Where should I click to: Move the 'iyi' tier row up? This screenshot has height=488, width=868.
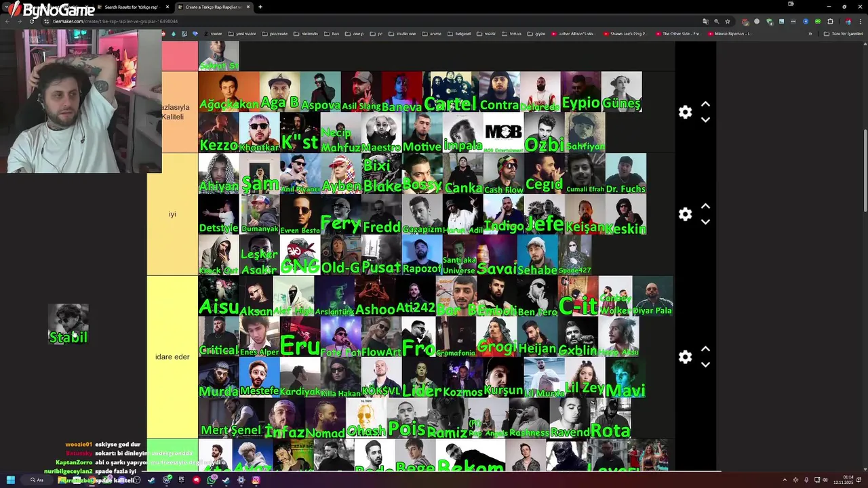705,206
